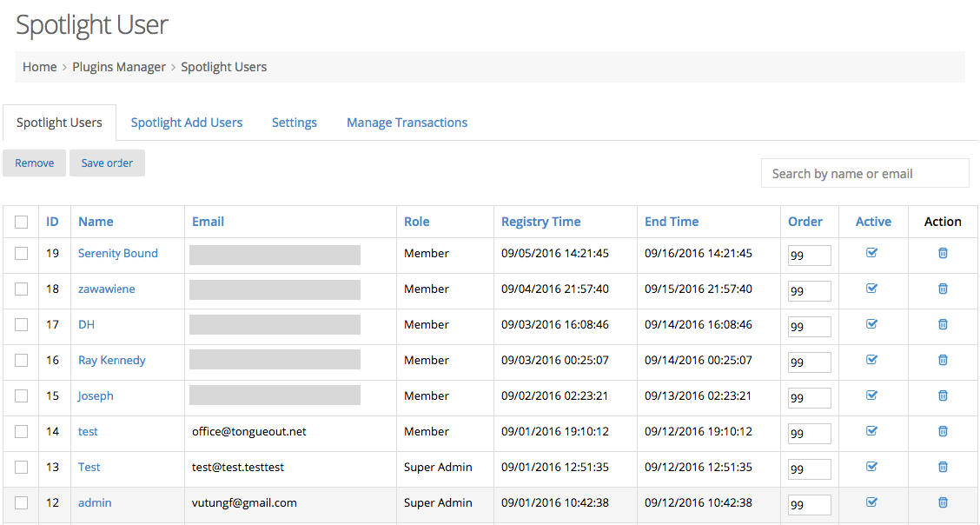Image resolution: width=980 pixels, height=525 pixels.
Task: Click registry time 09/05/2016 14:21:45
Action: point(555,253)
